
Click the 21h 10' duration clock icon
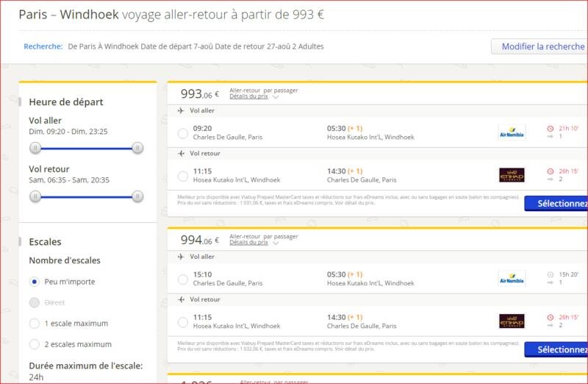[x=549, y=128]
